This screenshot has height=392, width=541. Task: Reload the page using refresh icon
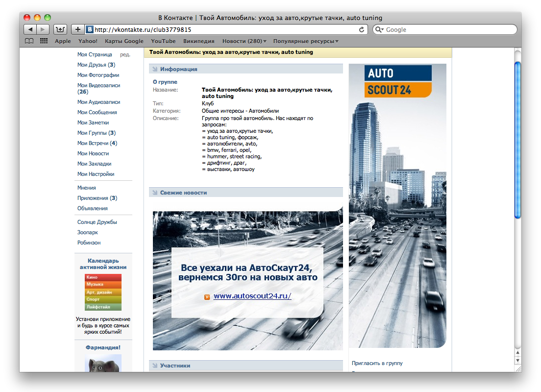point(362,29)
